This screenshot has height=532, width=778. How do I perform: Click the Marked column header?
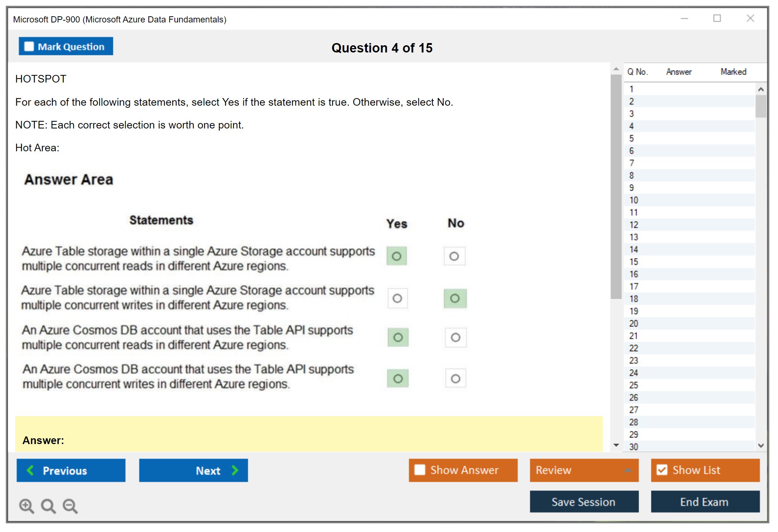tap(733, 72)
